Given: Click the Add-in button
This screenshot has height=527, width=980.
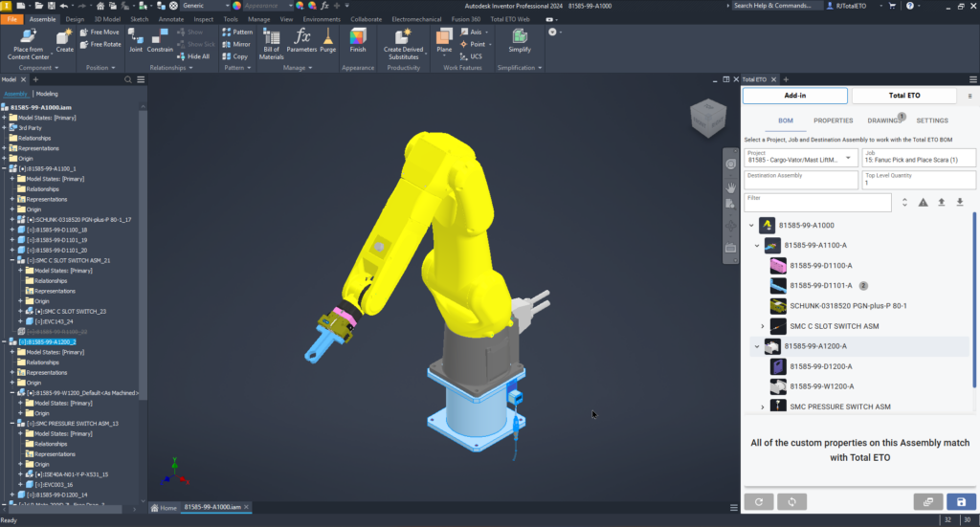Looking at the screenshot, I should coord(795,96).
